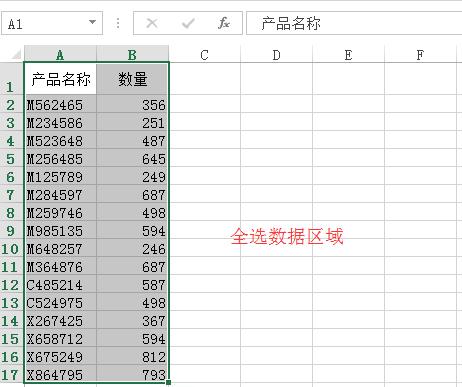This screenshot has height=387, width=462.
Task: Select row 8 header
Action: pyautogui.click(x=12, y=212)
